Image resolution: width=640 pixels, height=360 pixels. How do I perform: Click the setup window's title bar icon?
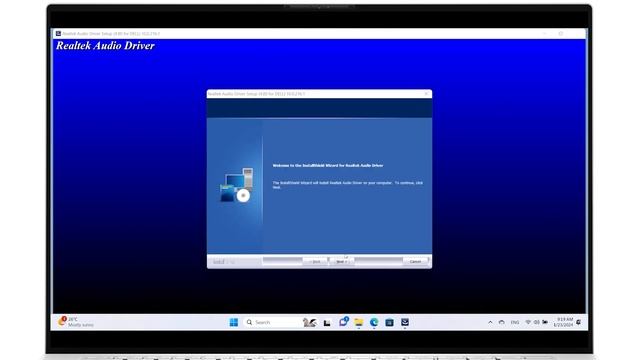58,33
